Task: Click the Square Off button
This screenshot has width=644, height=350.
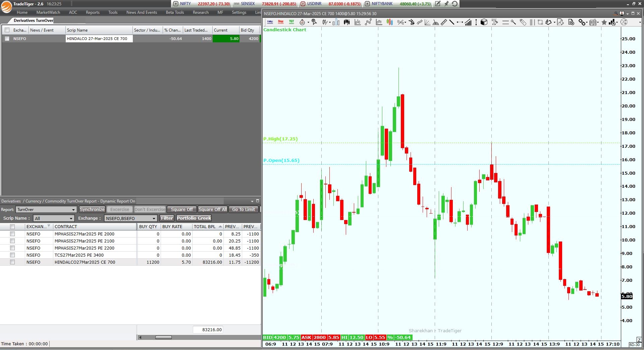Action: [182, 209]
